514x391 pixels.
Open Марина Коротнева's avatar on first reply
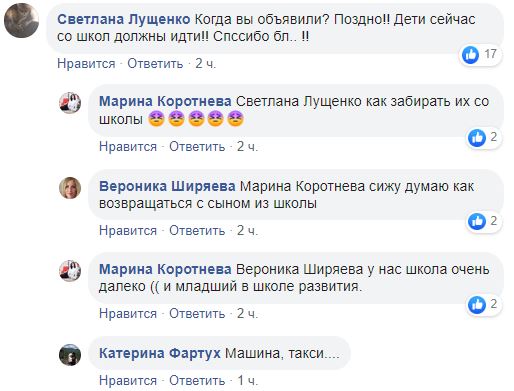point(70,103)
